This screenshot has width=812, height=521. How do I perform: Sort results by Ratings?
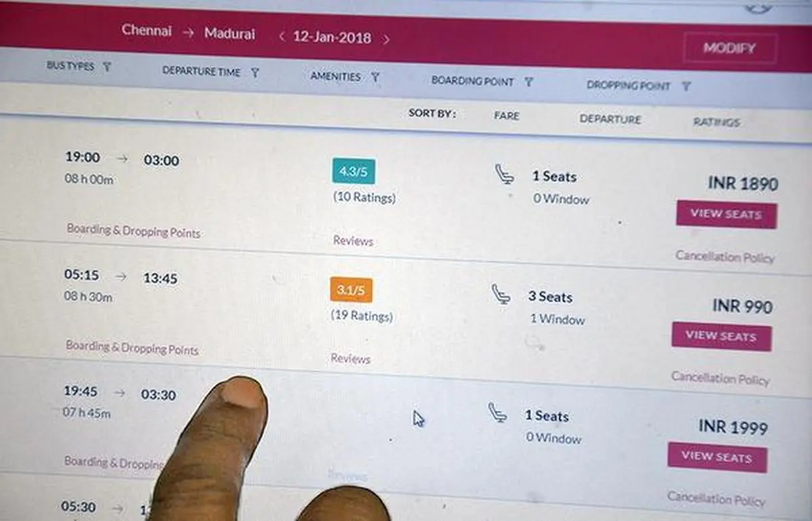coord(717,122)
